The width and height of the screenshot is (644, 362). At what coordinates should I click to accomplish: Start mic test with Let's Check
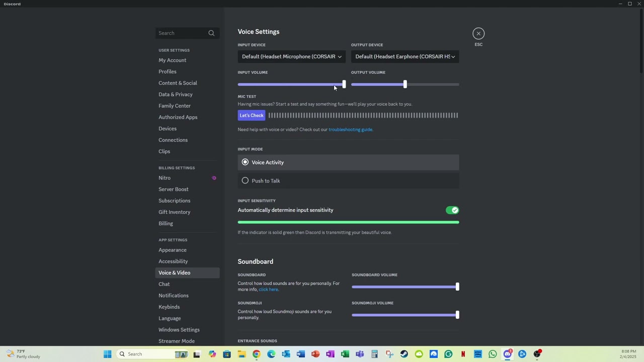pyautogui.click(x=252, y=116)
